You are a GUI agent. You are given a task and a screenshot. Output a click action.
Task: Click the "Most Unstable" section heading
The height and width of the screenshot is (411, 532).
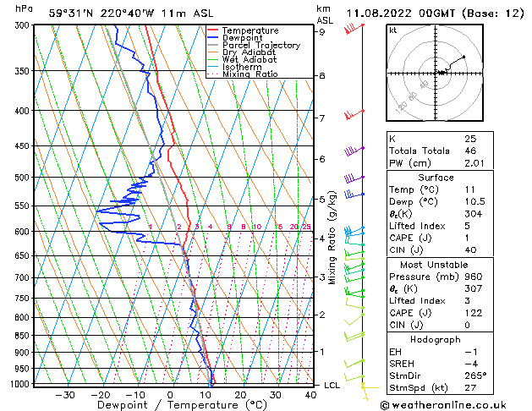(434, 265)
